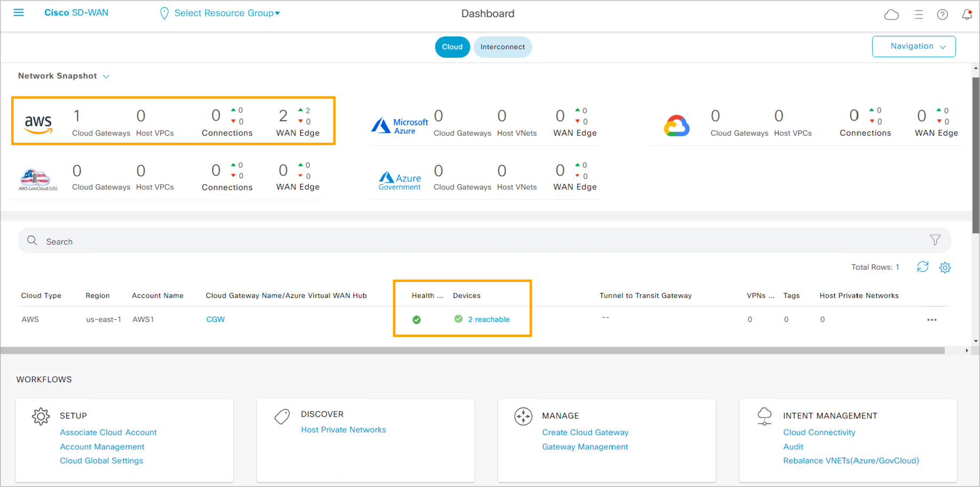Click the green health status icon for CGW
The width and height of the screenshot is (980, 487).
click(x=416, y=320)
